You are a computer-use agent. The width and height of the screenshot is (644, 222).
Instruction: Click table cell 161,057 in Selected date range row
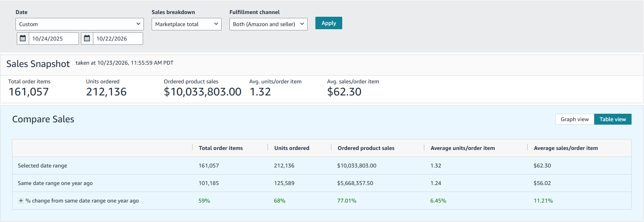(209, 166)
